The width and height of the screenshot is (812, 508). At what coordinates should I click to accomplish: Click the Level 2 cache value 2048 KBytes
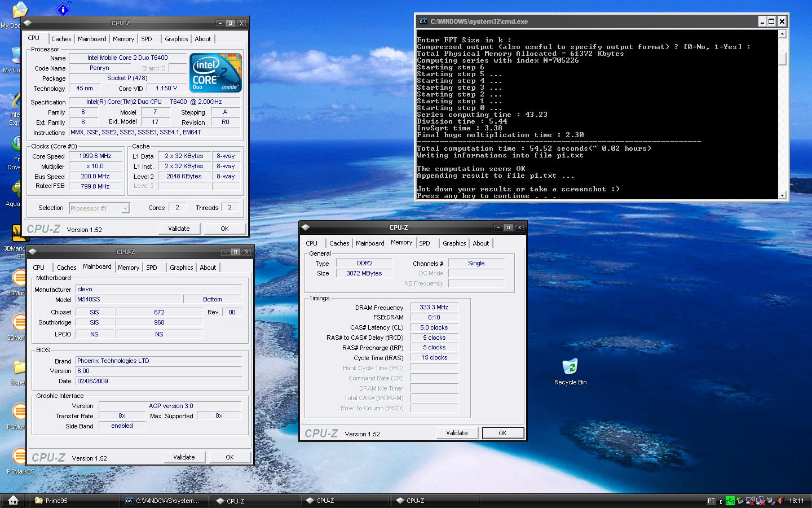pos(184,176)
